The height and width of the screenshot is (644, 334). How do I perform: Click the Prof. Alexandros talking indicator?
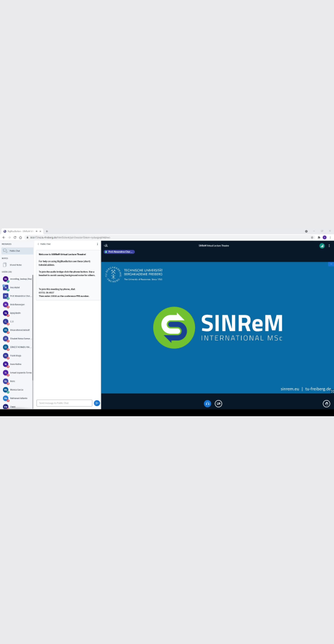tap(119, 252)
